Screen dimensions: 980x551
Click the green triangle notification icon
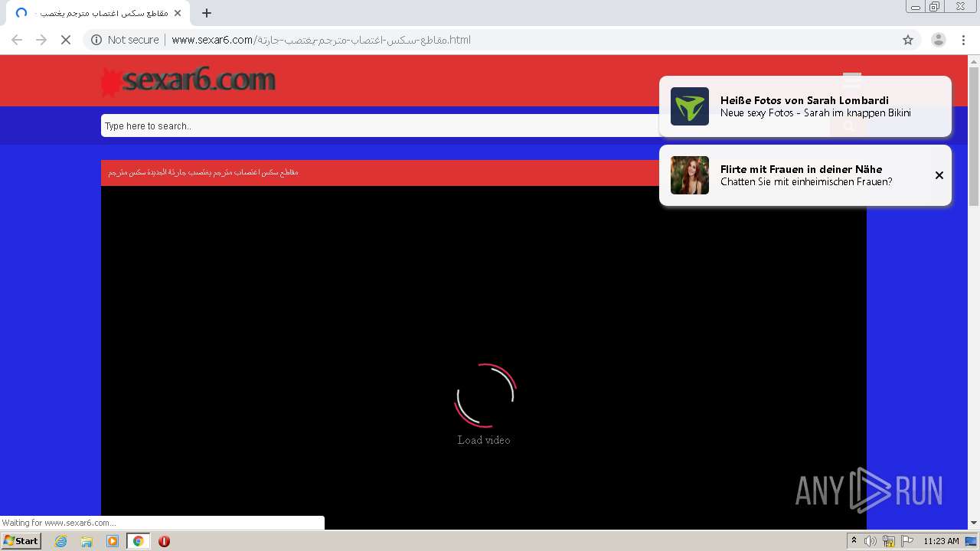coord(690,106)
